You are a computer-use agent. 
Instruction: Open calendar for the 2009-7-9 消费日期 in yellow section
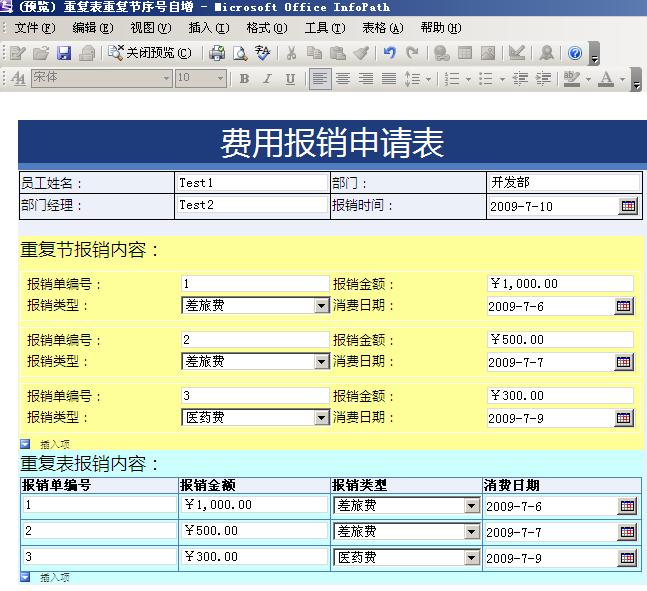(624, 418)
